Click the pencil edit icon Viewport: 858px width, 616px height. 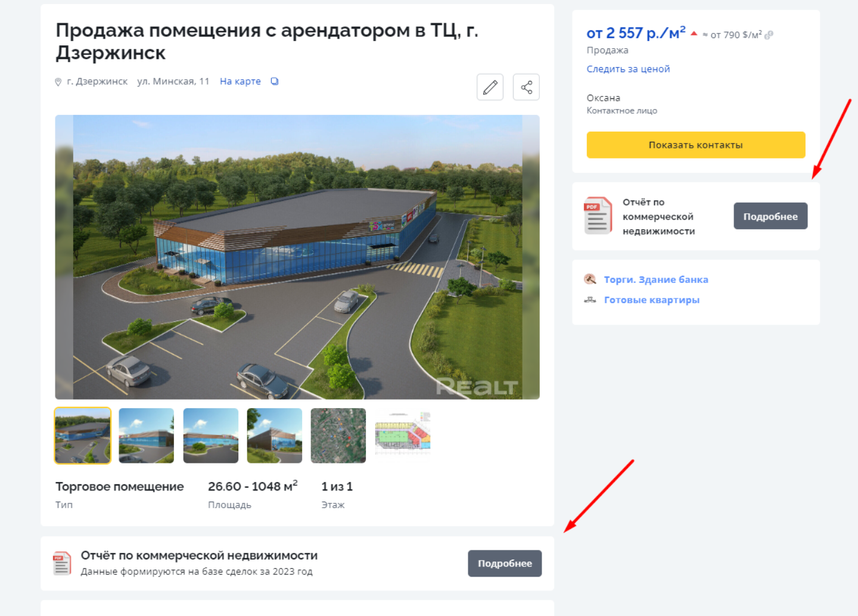pos(490,87)
